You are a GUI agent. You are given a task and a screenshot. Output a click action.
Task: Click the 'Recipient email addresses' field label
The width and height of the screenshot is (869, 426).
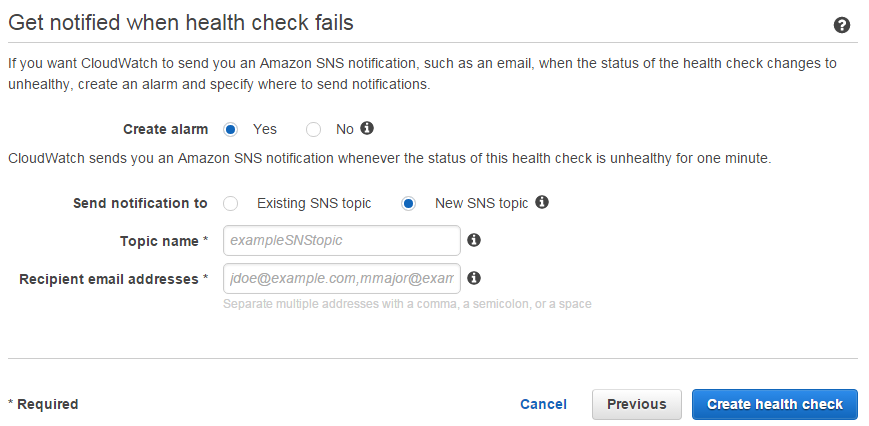[x=109, y=279]
